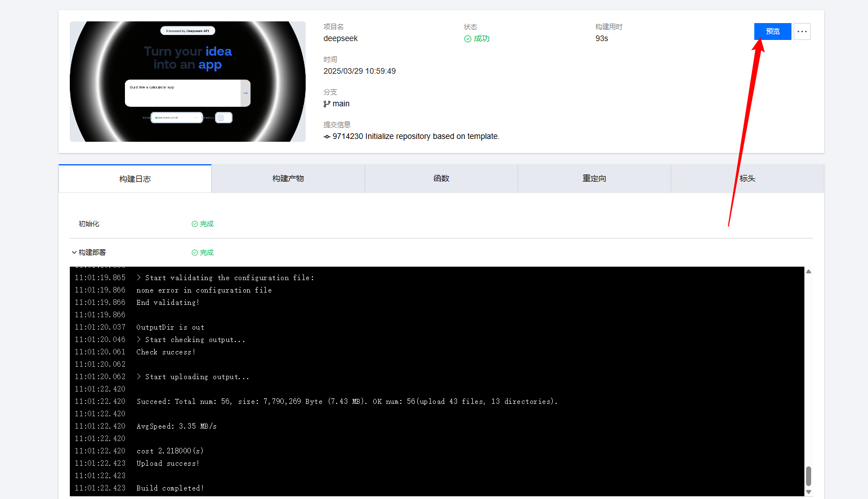This screenshot has height=499, width=868.
Task: Click the project name 'deepseek'
Action: coord(341,39)
